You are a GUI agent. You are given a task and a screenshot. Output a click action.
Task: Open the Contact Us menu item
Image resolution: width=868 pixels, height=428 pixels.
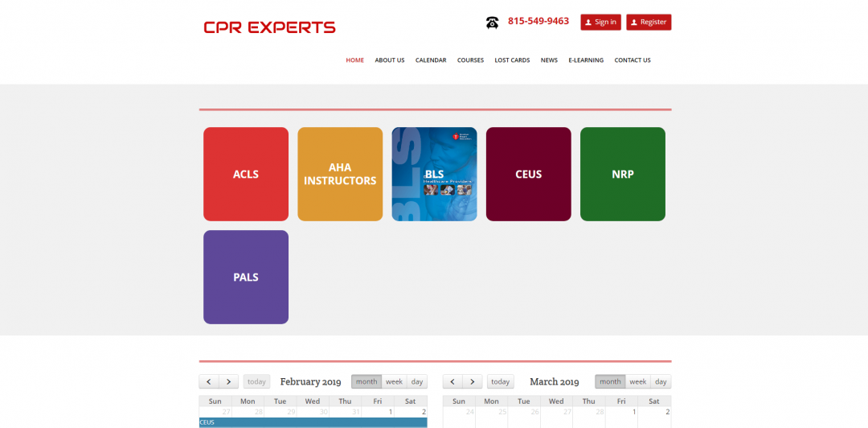pyautogui.click(x=633, y=60)
